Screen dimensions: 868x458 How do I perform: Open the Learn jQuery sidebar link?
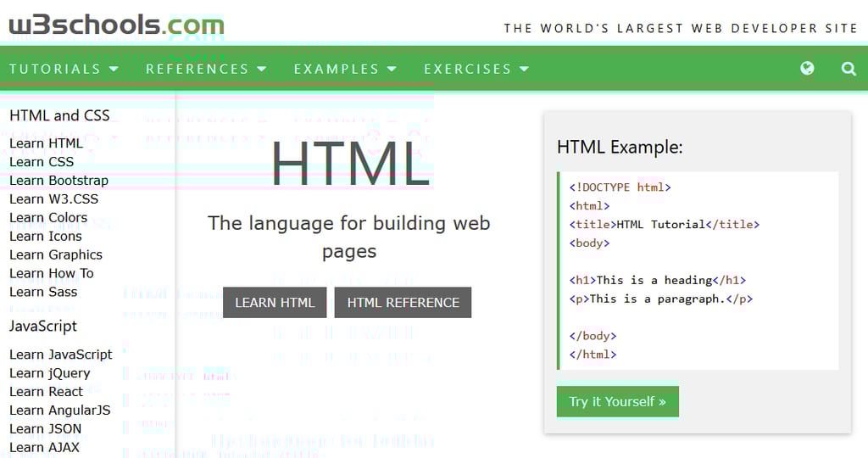pyautogui.click(x=50, y=373)
